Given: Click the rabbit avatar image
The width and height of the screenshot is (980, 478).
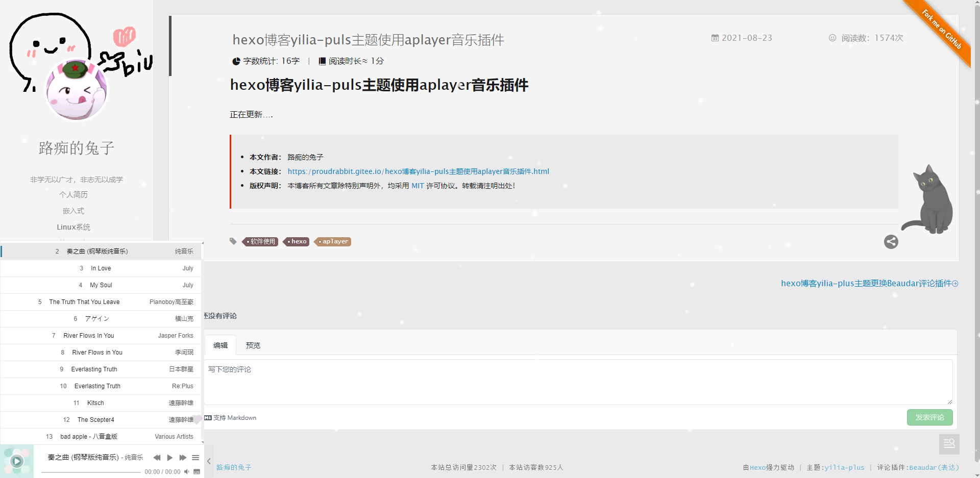Looking at the screenshot, I should point(77,90).
